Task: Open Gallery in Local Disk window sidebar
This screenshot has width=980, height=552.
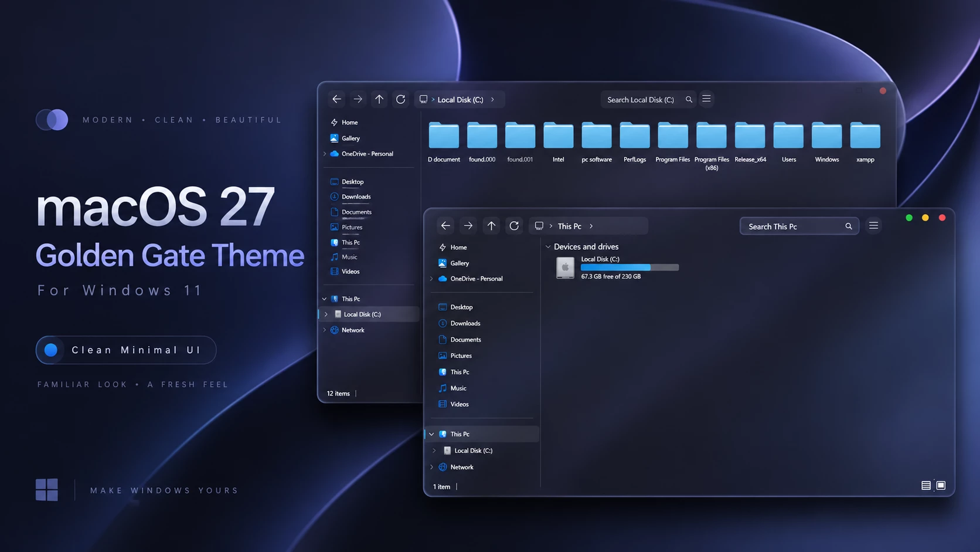Action: pos(345,138)
